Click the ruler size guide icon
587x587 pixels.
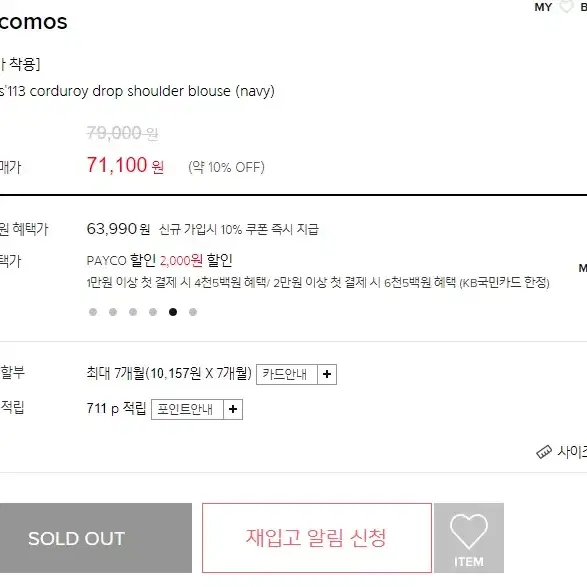[x=544, y=452]
